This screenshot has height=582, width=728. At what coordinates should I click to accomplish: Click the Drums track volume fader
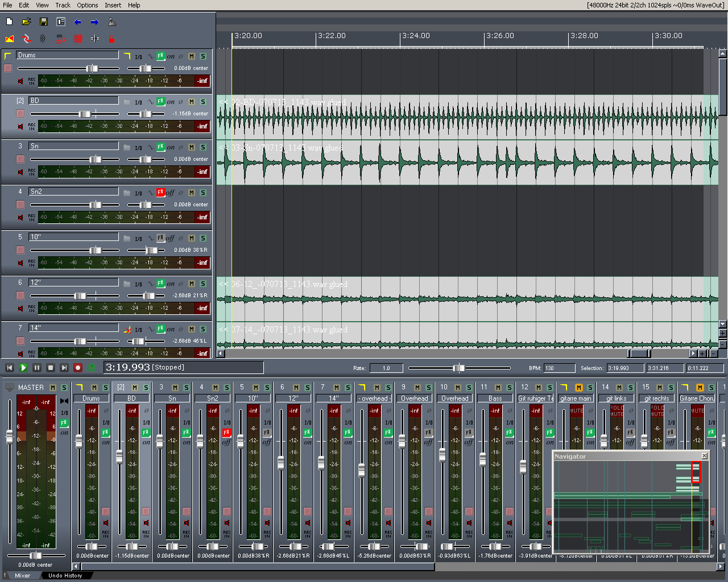(x=92, y=68)
